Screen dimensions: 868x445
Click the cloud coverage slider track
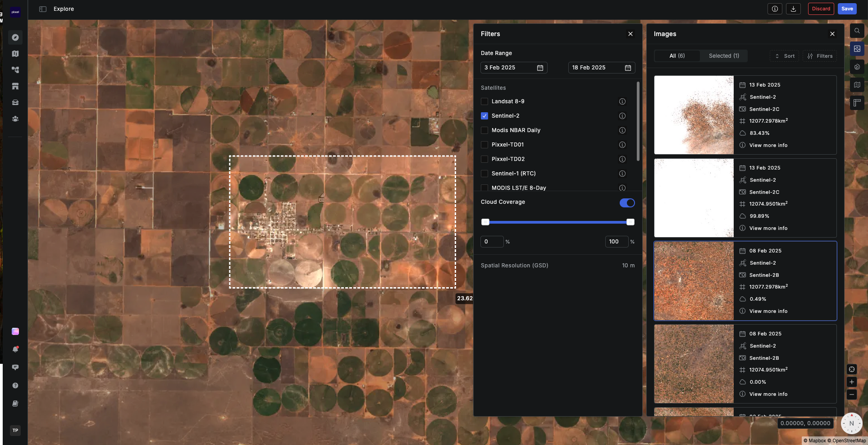click(558, 222)
